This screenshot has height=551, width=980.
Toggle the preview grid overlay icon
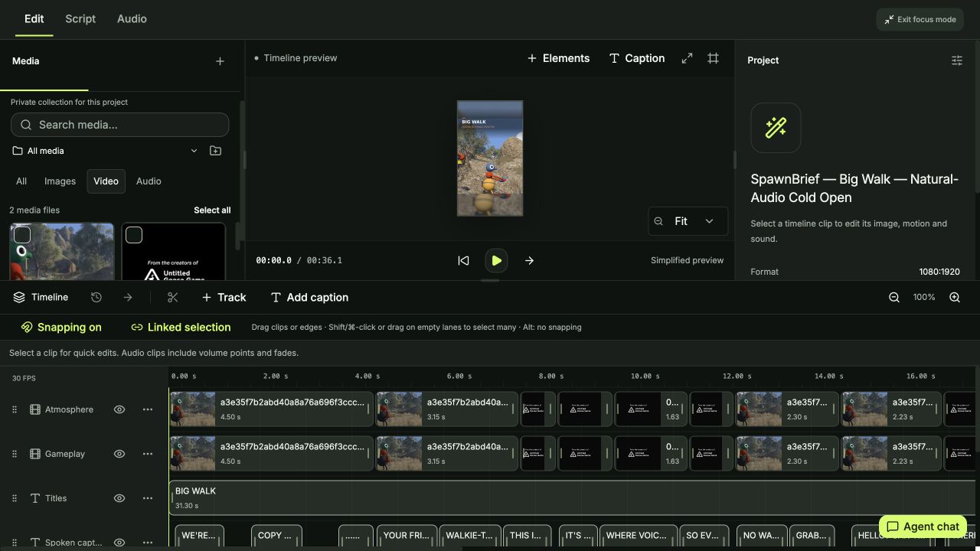point(713,58)
